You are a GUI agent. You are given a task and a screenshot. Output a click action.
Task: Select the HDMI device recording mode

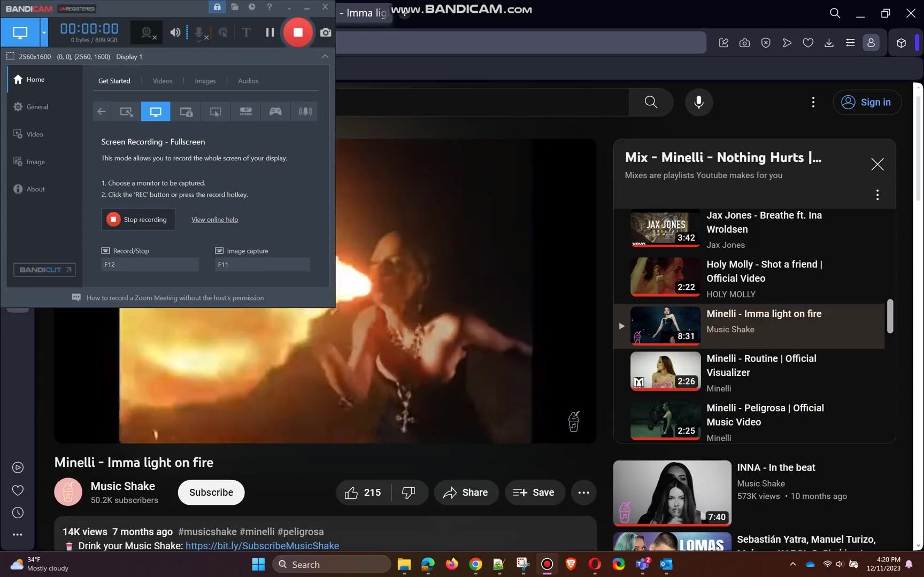[245, 111]
